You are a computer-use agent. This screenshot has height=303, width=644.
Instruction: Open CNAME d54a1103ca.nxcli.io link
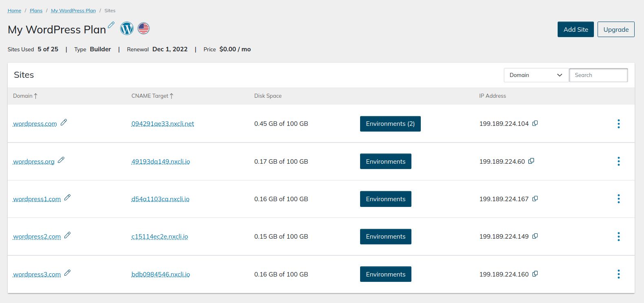point(160,199)
